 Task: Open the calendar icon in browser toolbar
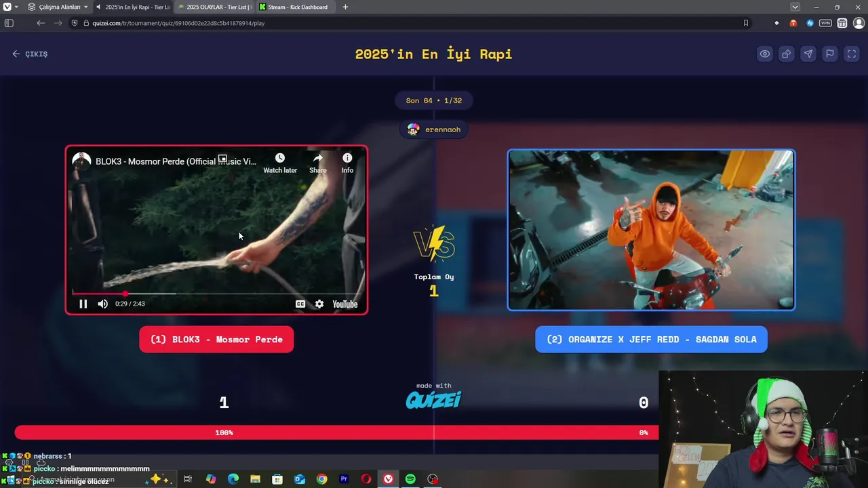[x=842, y=23]
